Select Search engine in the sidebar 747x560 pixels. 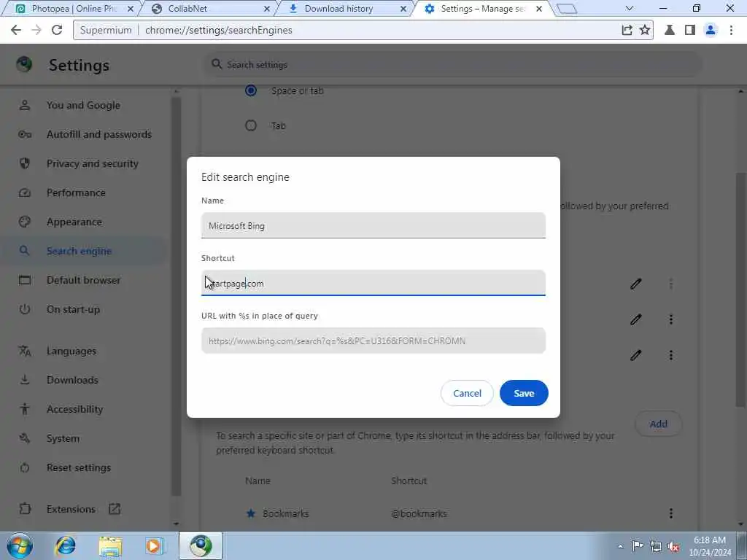click(83, 251)
